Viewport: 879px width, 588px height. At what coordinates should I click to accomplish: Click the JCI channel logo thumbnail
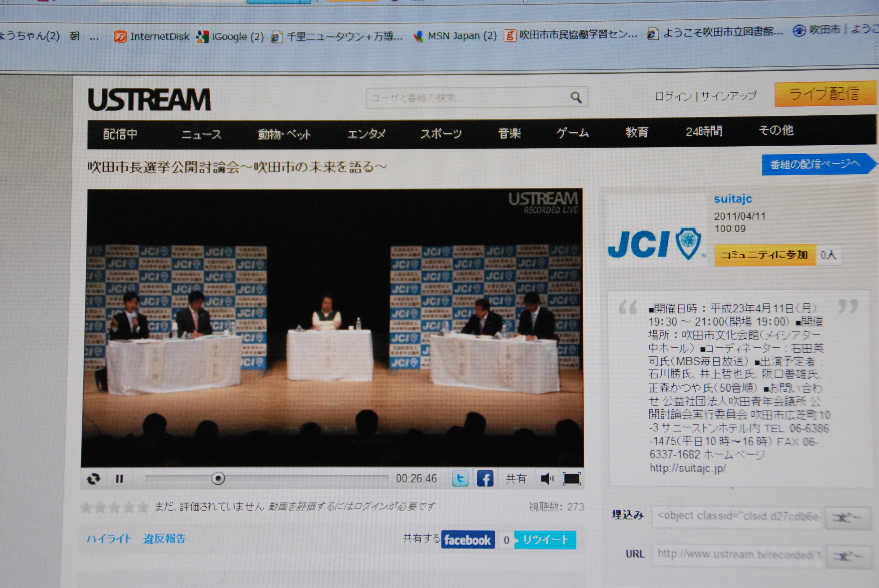point(656,230)
